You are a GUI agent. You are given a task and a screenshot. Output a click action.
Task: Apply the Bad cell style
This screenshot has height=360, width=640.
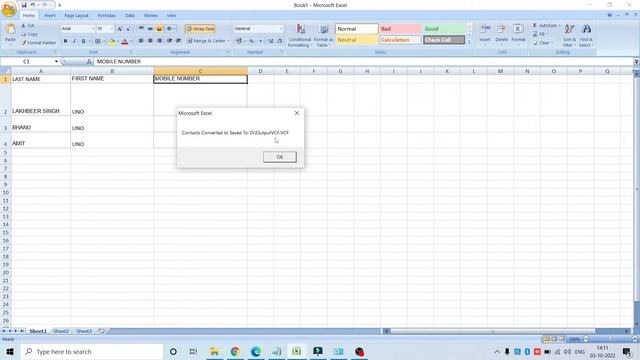point(400,29)
